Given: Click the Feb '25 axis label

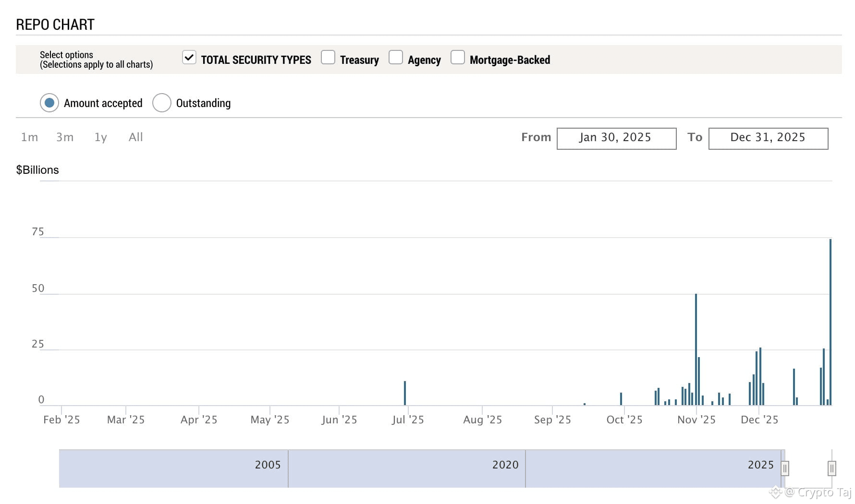Looking at the screenshot, I should [61, 420].
